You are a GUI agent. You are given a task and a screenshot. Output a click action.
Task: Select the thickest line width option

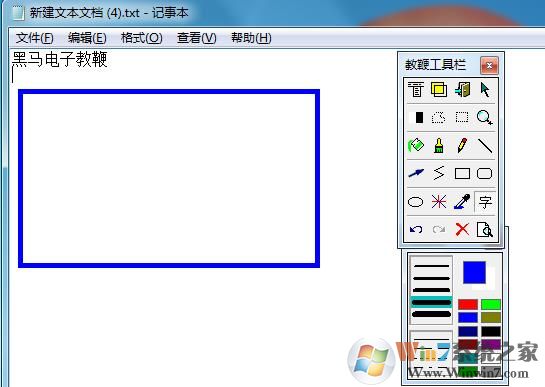point(431,314)
